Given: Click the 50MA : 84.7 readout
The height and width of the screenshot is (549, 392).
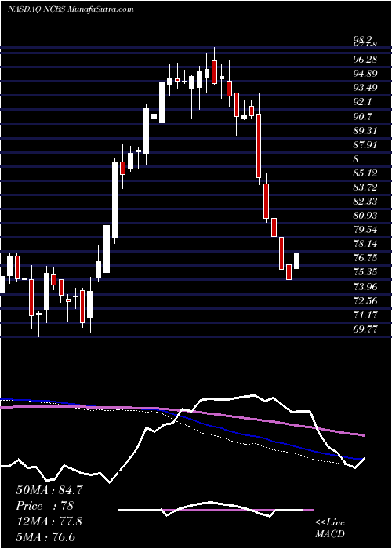Looking at the screenshot, I should (49, 490).
